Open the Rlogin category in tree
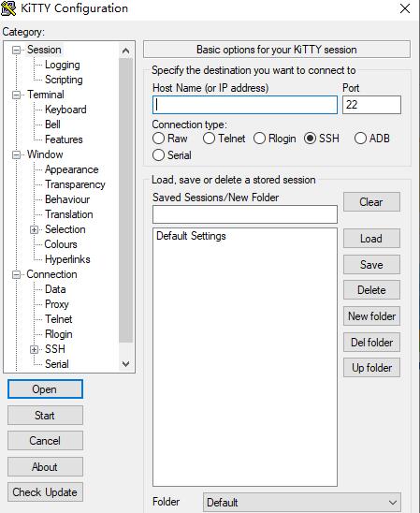Viewport: 420px width, 513px height. click(59, 334)
